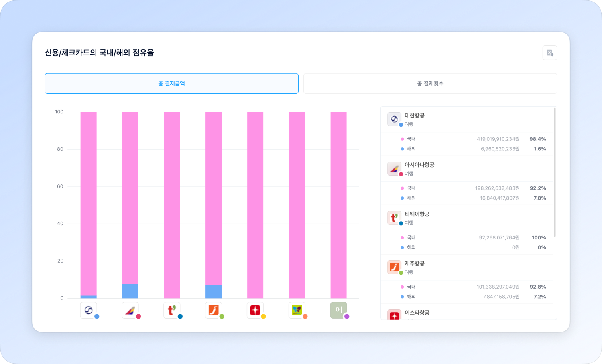This screenshot has width=602, height=364.
Task: Click the Jeju Air logo under chart
Action: coord(214,310)
